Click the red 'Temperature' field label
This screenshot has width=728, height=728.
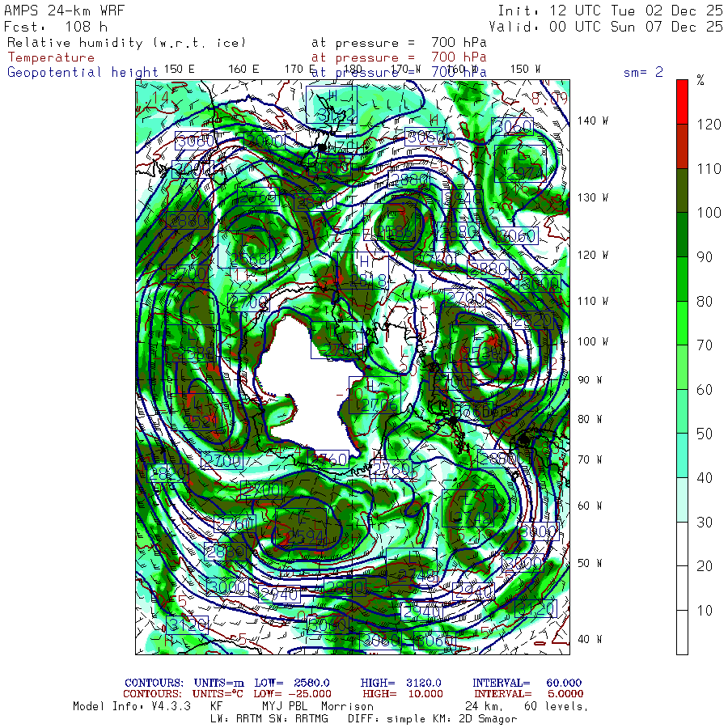click(x=51, y=57)
